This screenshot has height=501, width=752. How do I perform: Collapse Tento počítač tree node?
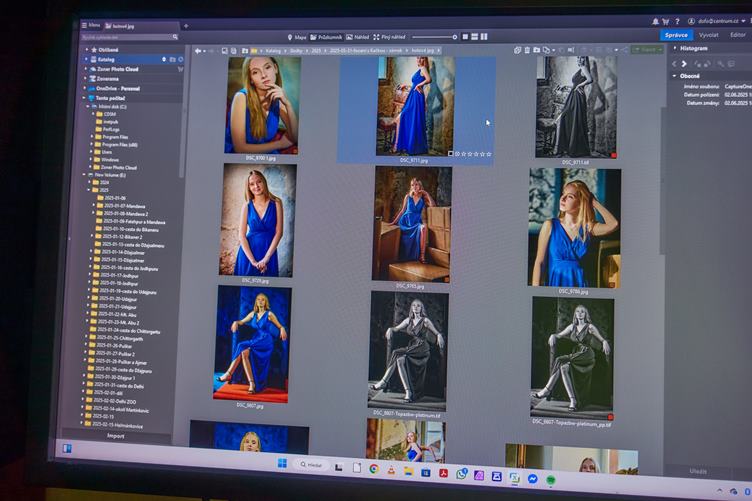[x=84, y=98]
